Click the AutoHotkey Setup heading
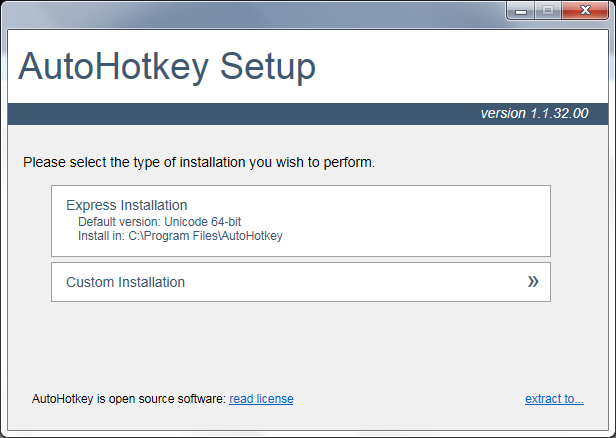Viewport: 616px width, 438px height. [x=167, y=66]
